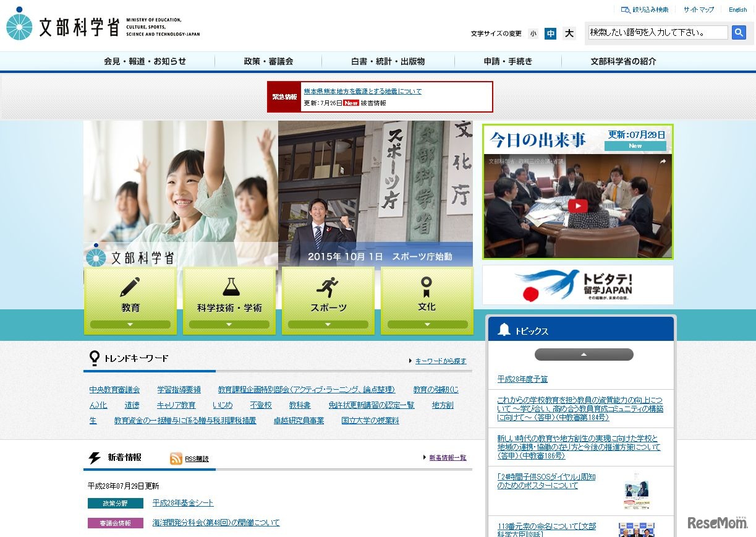The width and height of the screenshot is (756, 537).
Task: Click the スポーツ running figure icon
Action: pos(328,283)
